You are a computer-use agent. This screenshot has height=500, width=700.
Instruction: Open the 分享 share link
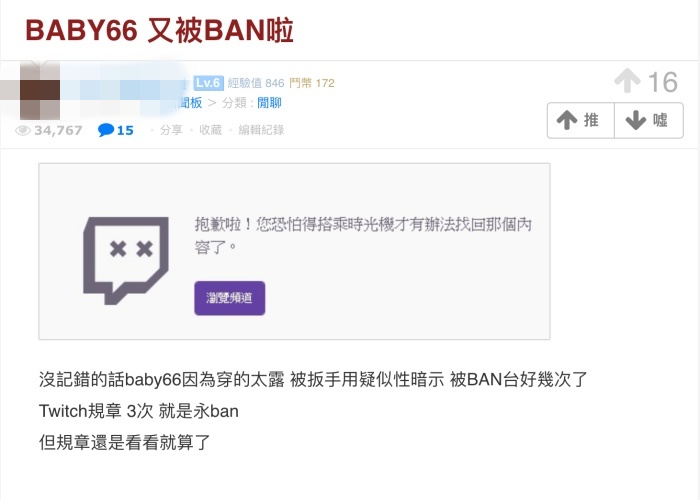point(171,130)
